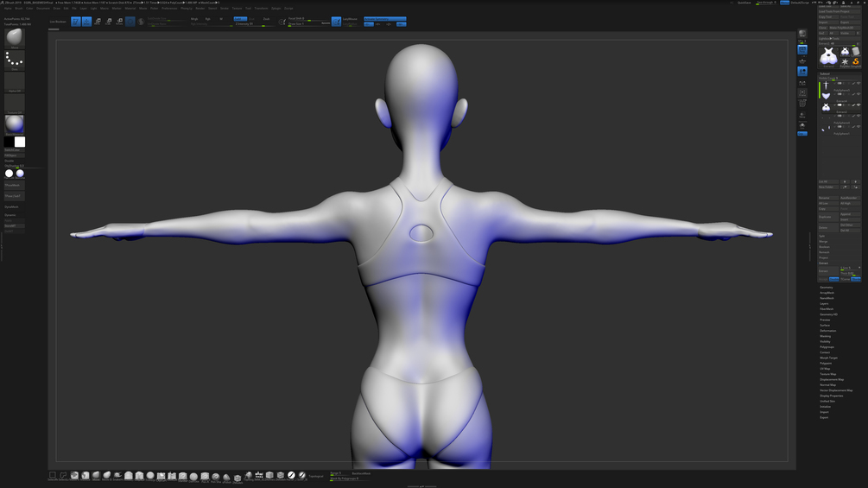Select the SimpleBrush tool icon
This screenshot has width=868, height=488.
click(855, 61)
